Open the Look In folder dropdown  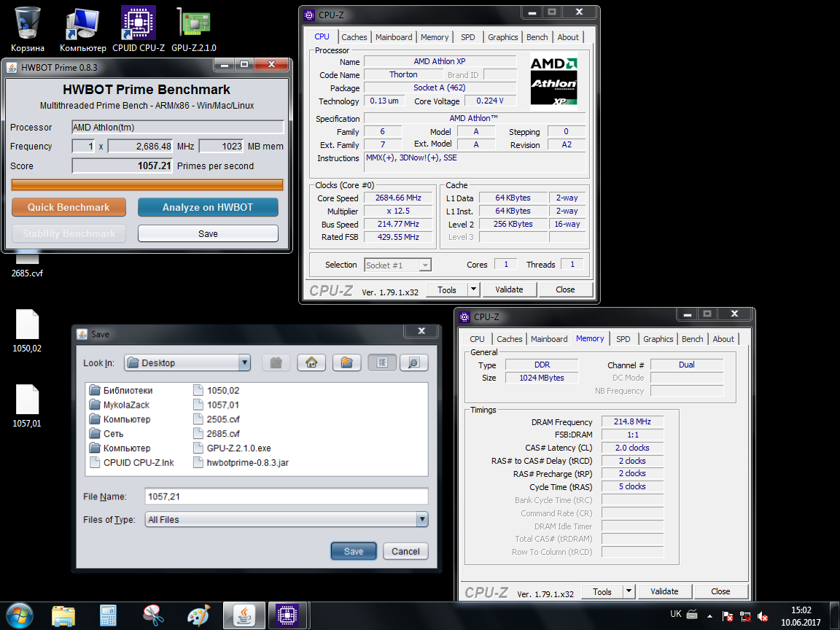coord(244,362)
